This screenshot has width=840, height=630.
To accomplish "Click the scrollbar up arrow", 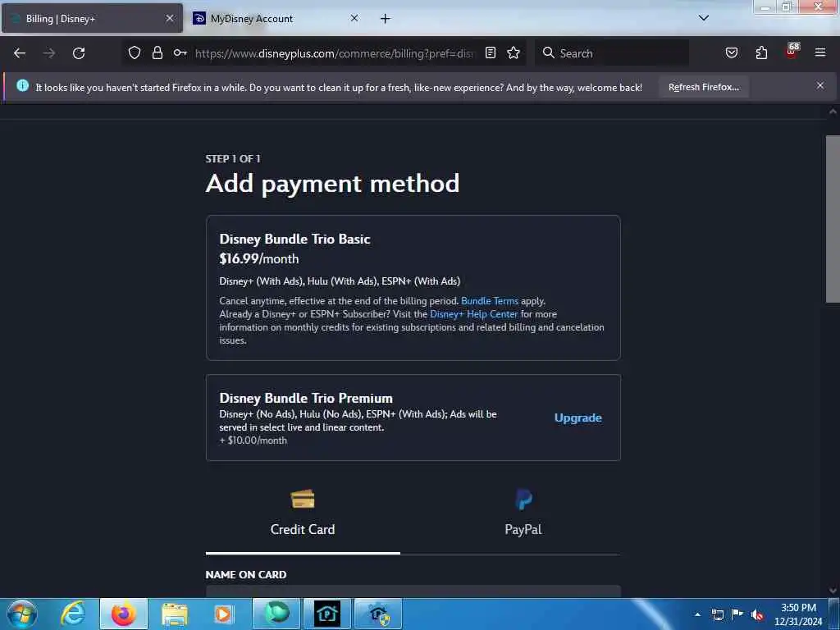I will click(x=833, y=112).
